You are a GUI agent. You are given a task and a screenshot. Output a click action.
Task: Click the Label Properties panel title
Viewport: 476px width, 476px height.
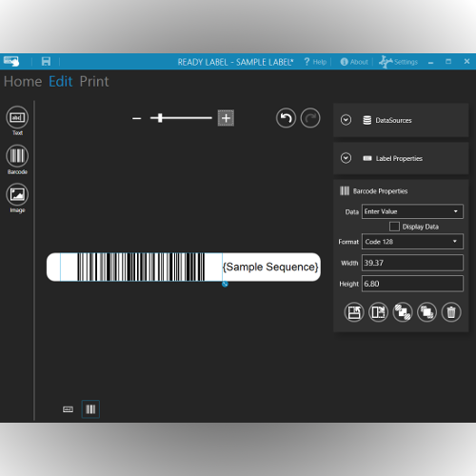tap(399, 158)
